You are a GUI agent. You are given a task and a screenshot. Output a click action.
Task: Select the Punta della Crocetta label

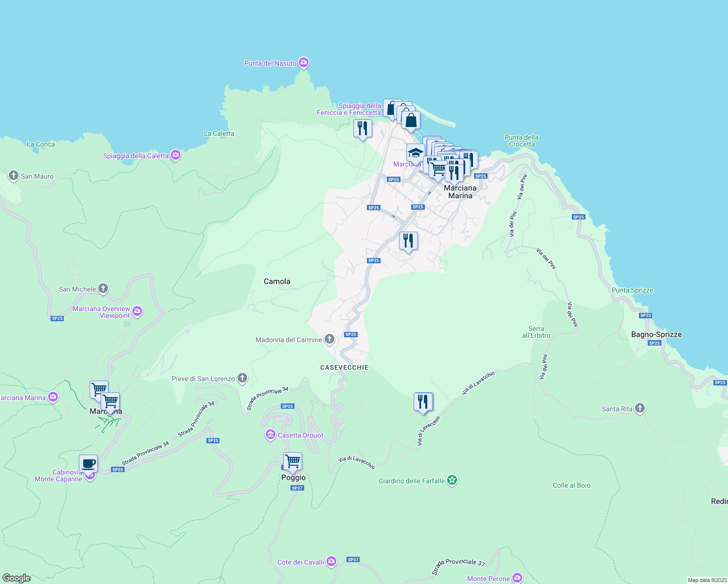pos(522,141)
